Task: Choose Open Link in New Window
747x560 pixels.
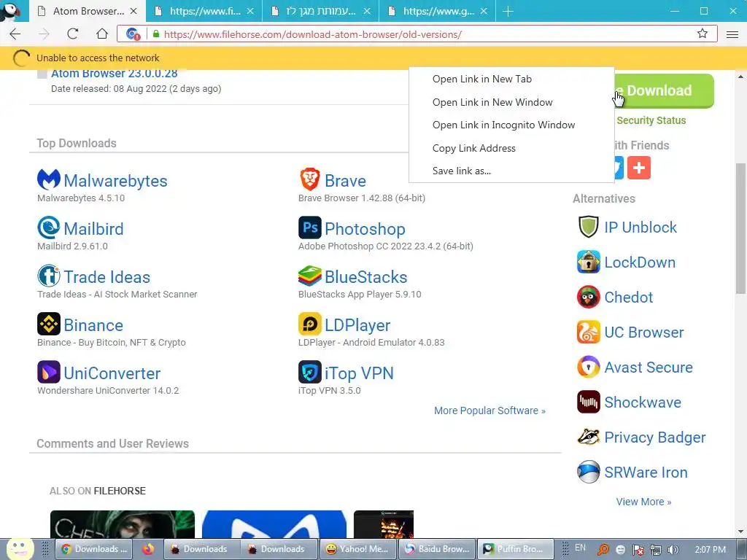Action: click(511, 102)
